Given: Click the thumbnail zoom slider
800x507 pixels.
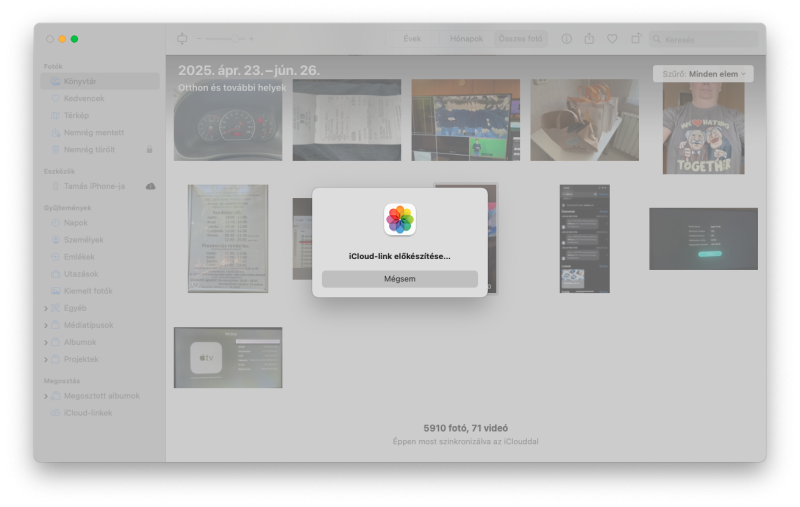Looking at the screenshot, I should (224, 39).
